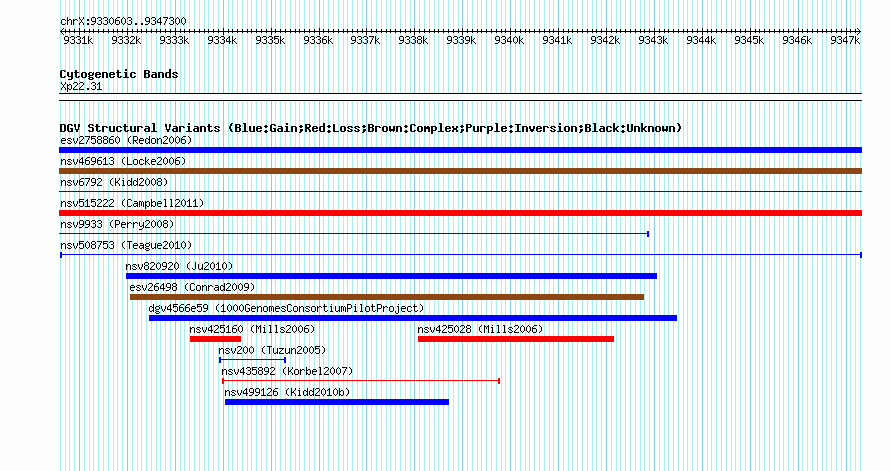Click the nsv9933 (Perry2008) label
This screenshot has width=890, height=471.
(x=117, y=224)
